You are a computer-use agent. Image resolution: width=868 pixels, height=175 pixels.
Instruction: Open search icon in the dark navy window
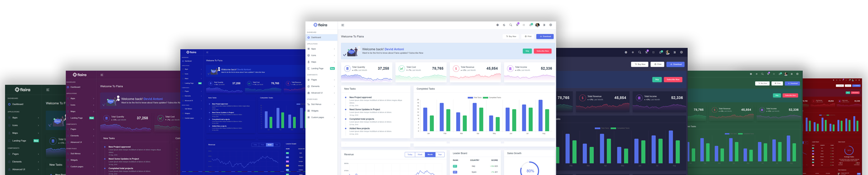click(x=640, y=52)
